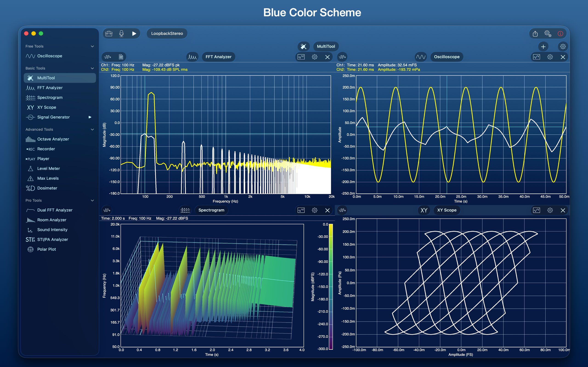
Task: Collapse the Free Tools section
Action: point(92,46)
